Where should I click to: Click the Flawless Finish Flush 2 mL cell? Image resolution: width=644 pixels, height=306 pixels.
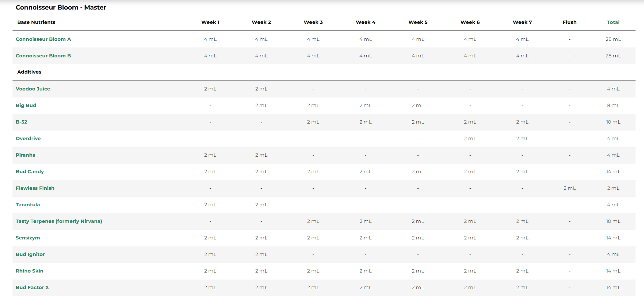click(x=569, y=188)
